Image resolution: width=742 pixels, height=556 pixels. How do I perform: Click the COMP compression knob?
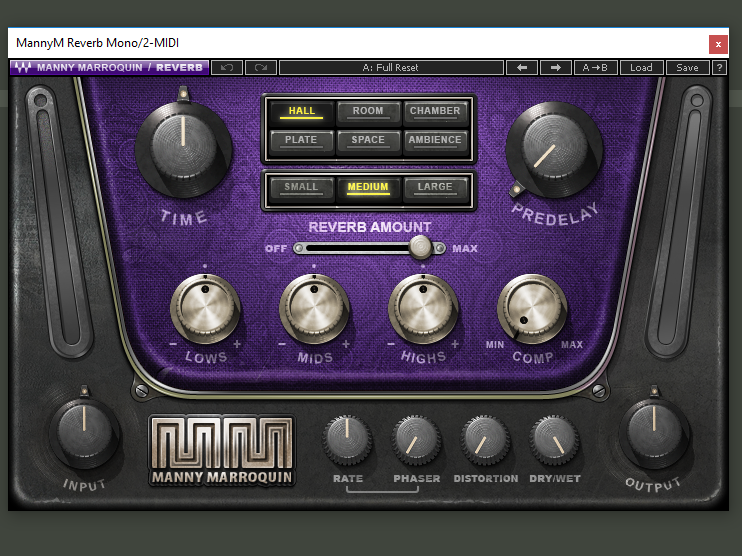pyautogui.click(x=532, y=308)
